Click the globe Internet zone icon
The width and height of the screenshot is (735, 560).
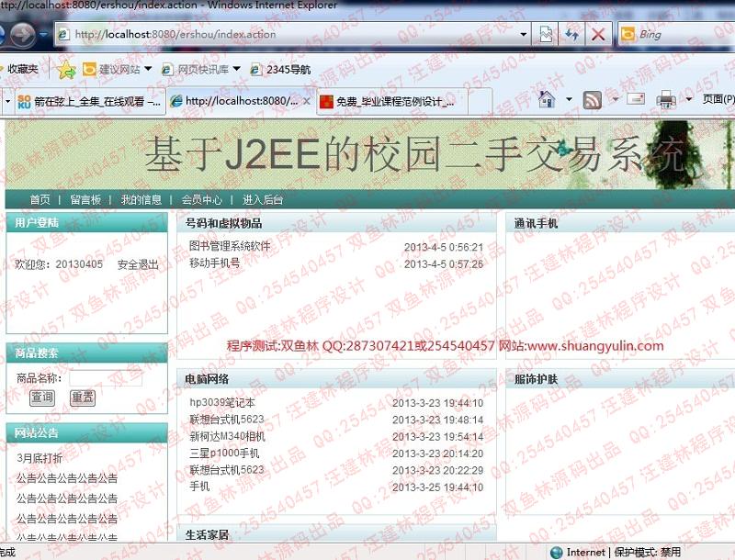[x=556, y=553]
